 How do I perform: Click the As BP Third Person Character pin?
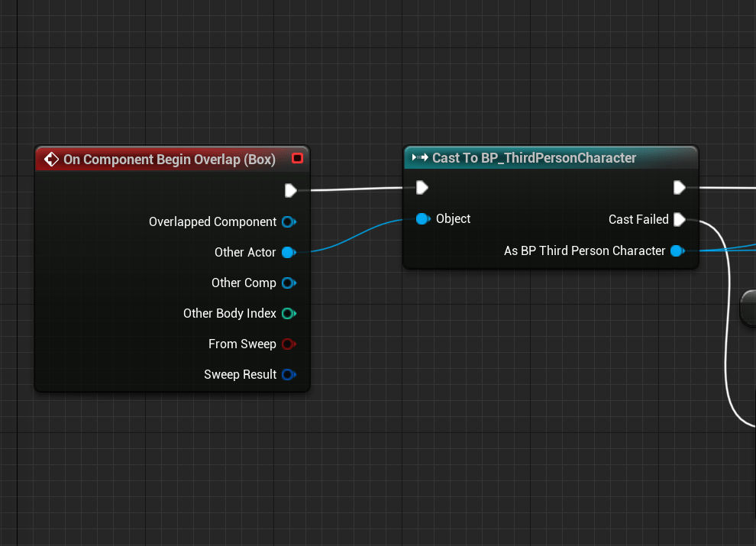(676, 251)
